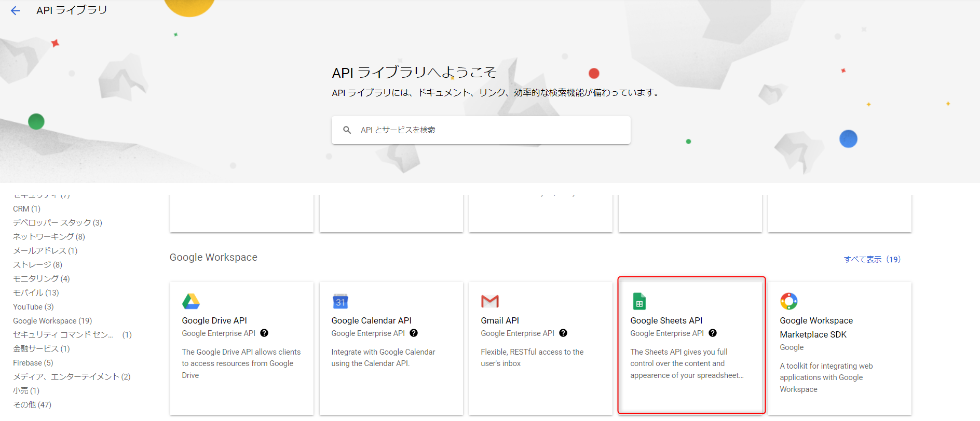Image resolution: width=980 pixels, height=421 pixels.
Task: Click the Google Drive API icon
Action: coord(191,301)
